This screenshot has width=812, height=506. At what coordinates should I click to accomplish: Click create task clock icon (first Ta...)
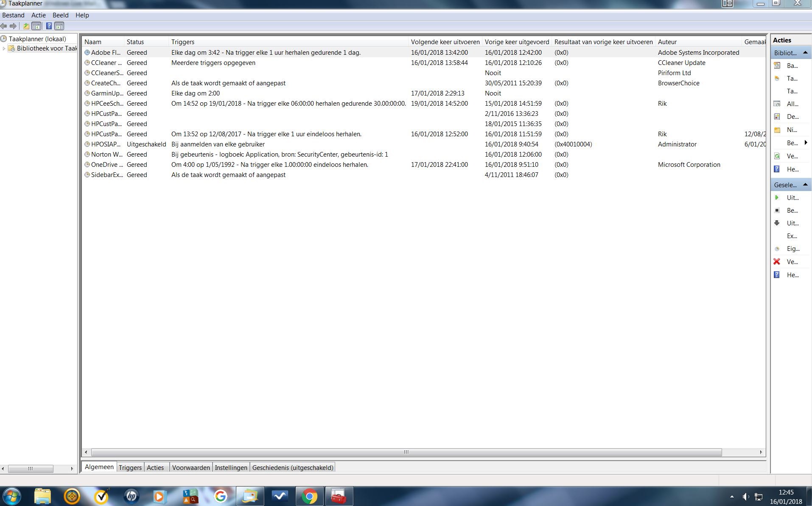pos(777,79)
